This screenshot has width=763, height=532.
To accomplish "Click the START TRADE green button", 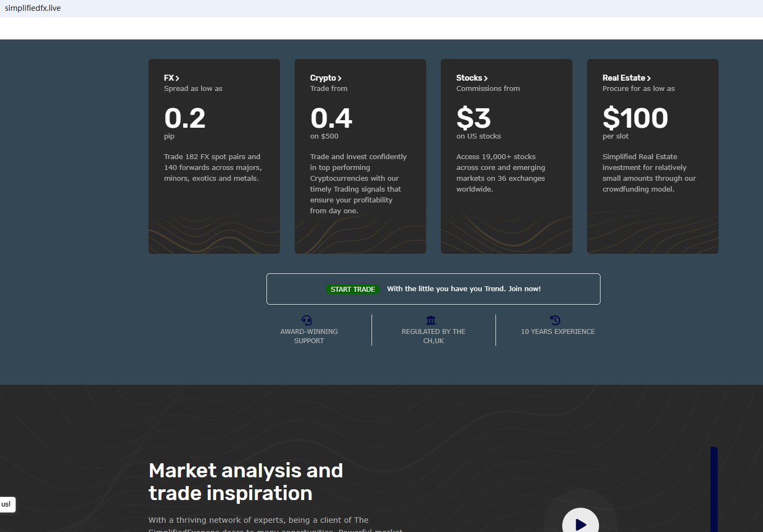I will click(353, 290).
